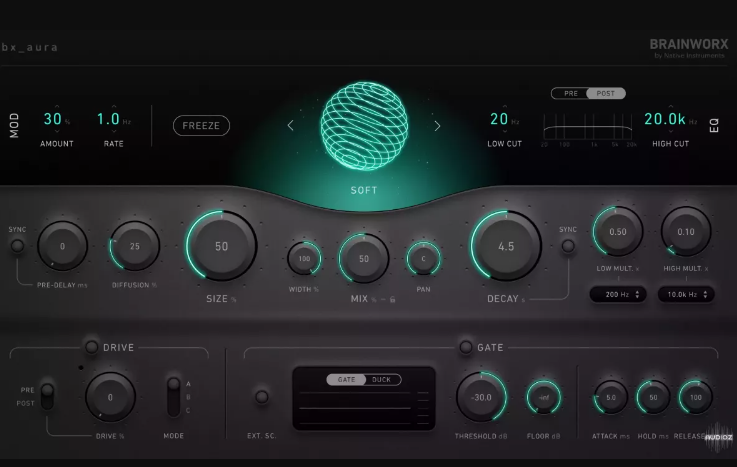Increase MOD amount with up arrow
The image size is (737, 467).
(x=57, y=107)
